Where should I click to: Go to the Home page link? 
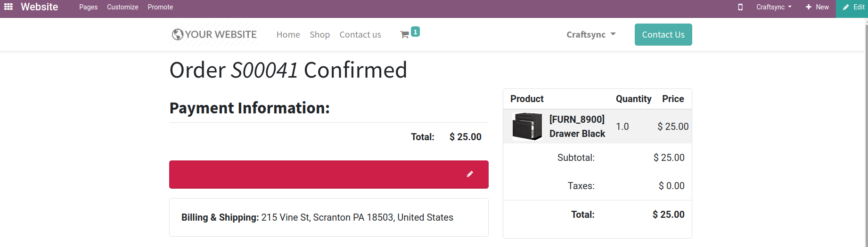[x=288, y=34]
